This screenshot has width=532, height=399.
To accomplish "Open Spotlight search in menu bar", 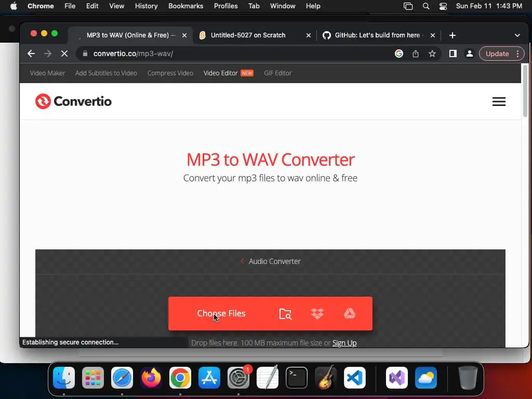I will tap(426, 6).
